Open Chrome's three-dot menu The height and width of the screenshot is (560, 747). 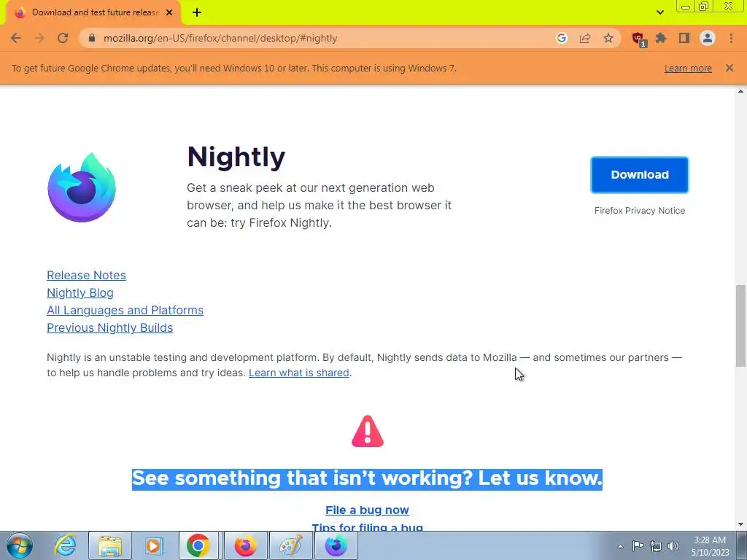click(731, 38)
